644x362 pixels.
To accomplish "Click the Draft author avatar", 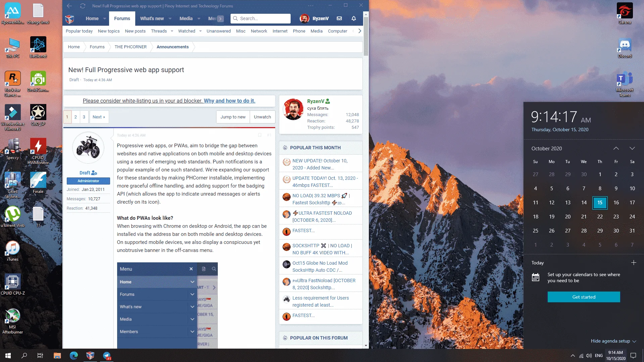I will (88, 148).
